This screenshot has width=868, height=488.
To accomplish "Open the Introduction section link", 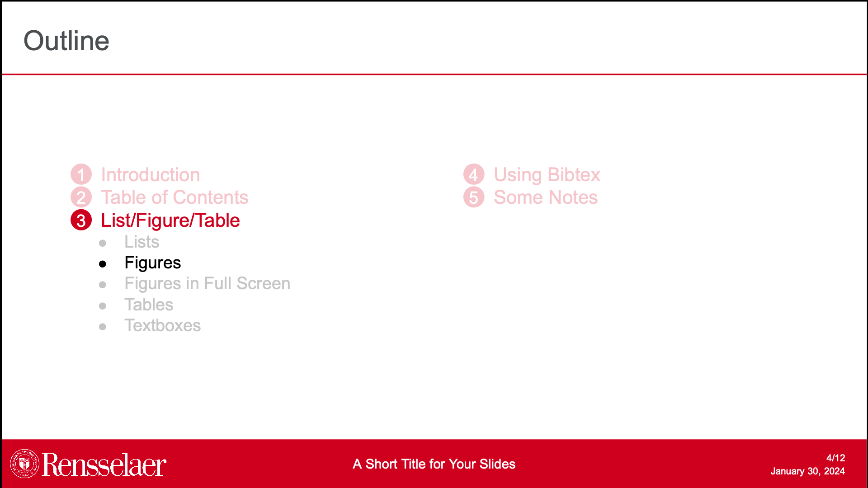I will pos(150,175).
